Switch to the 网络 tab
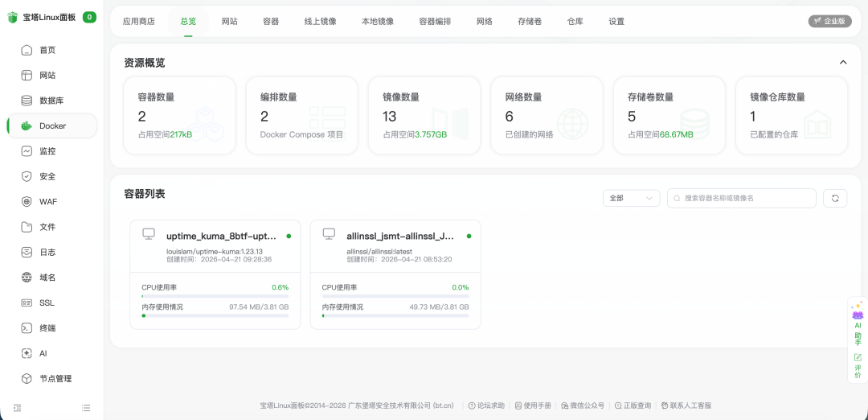The width and height of the screenshot is (868, 420). [485, 22]
